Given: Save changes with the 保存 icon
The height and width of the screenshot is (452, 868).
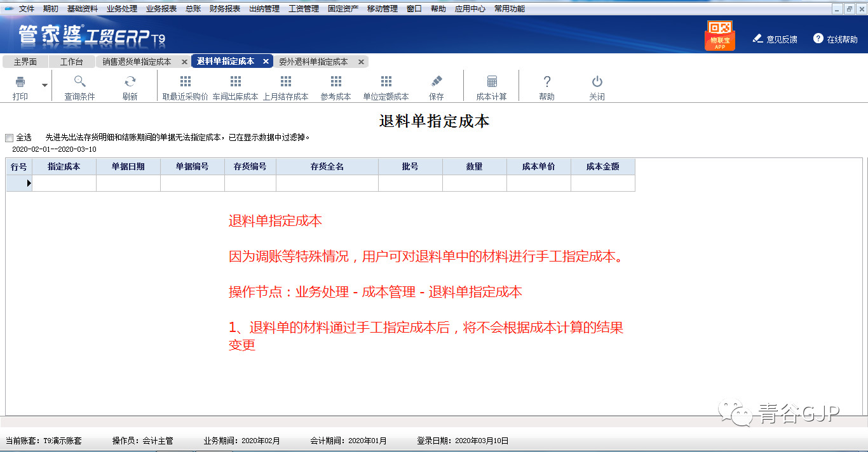Looking at the screenshot, I should coord(436,86).
